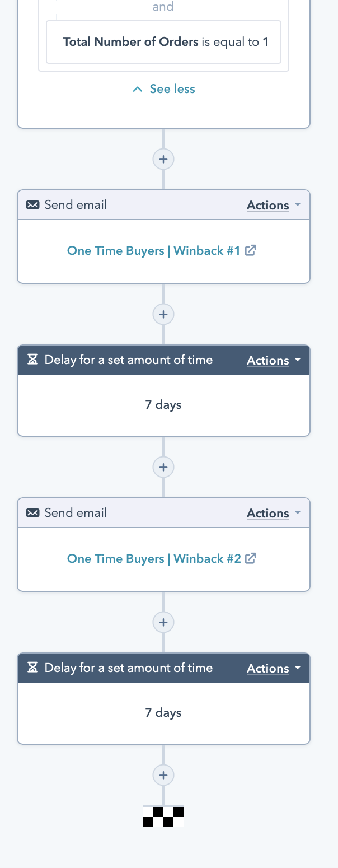
Task: Open Winback #1 email via external link icon
Action: (251, 250)
